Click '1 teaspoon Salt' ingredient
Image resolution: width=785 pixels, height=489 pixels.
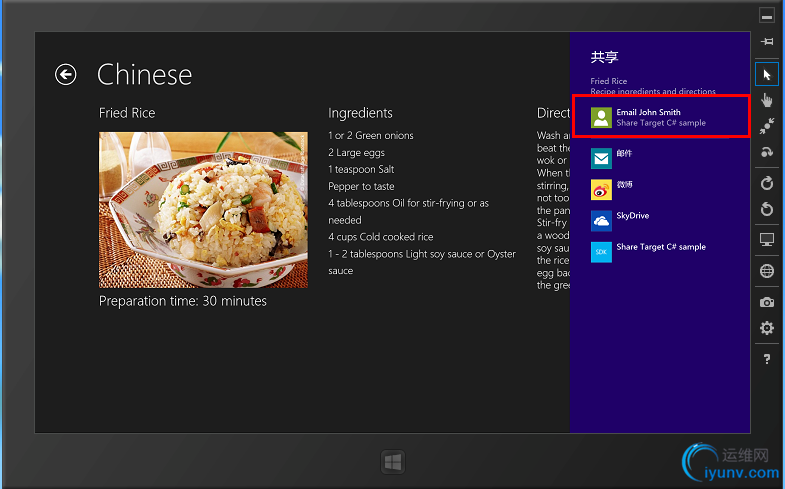click(x=361, y=170)
